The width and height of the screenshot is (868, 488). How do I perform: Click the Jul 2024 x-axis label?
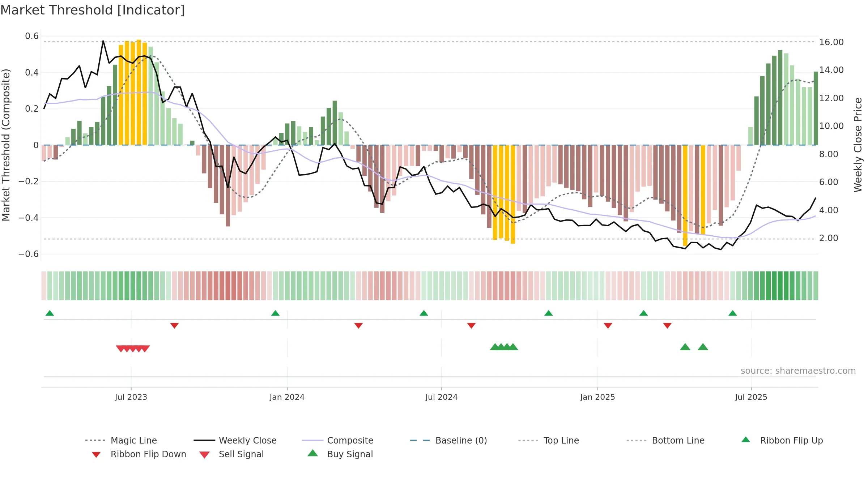coord(441,397)
